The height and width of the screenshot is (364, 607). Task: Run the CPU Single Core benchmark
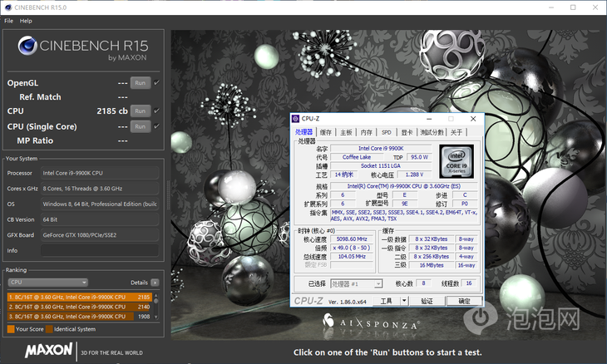pos(141,126)
